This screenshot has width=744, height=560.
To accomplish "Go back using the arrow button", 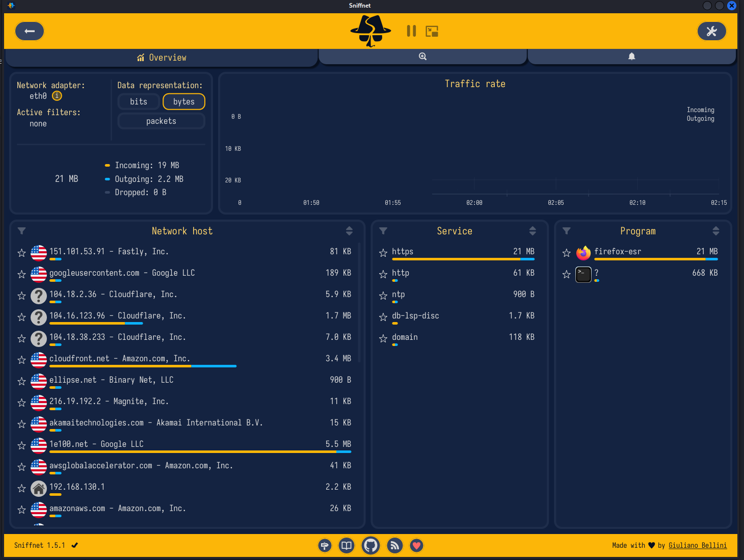I will 30,31.
